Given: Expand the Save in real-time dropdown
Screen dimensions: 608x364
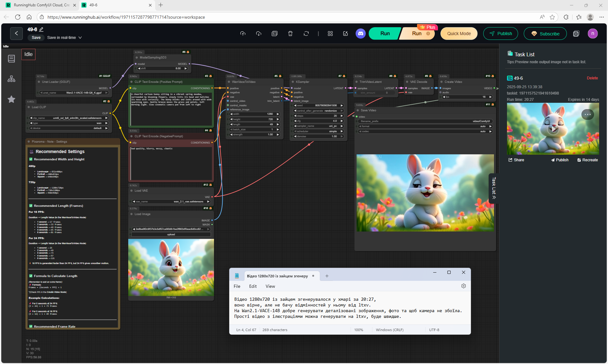Looking at the screenshot, I should (80, 38).
